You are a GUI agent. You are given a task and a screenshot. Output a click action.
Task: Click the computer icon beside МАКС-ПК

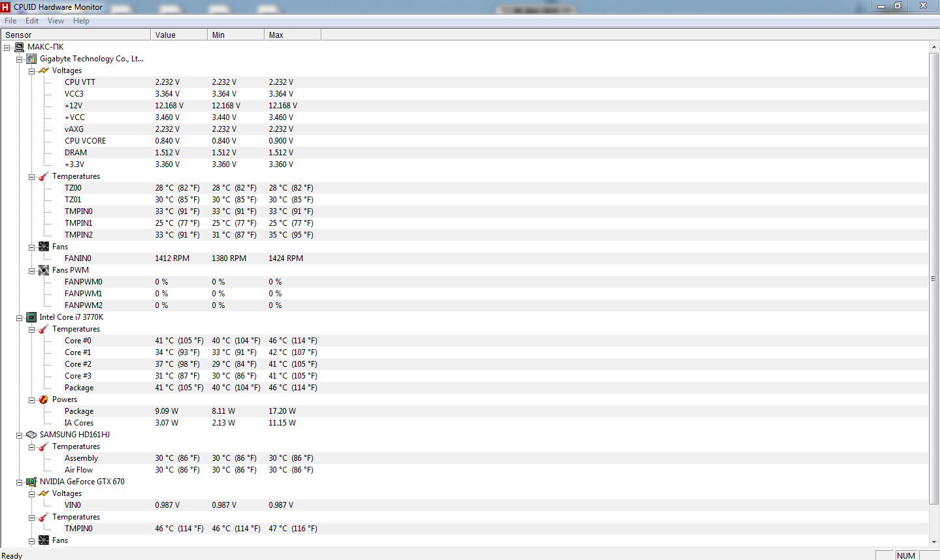[20, 47]
